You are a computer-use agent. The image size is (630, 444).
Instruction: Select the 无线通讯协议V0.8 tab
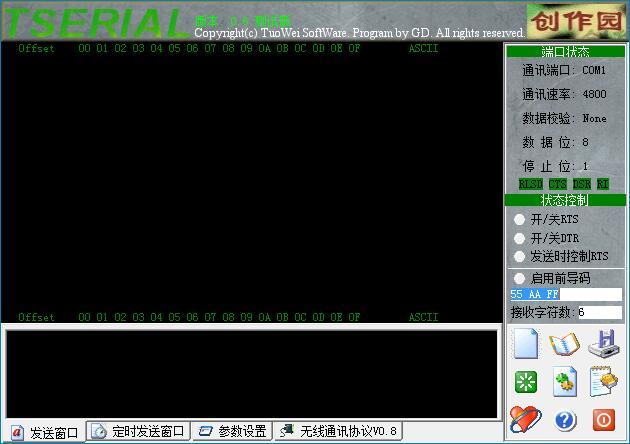tap(338, 431)
